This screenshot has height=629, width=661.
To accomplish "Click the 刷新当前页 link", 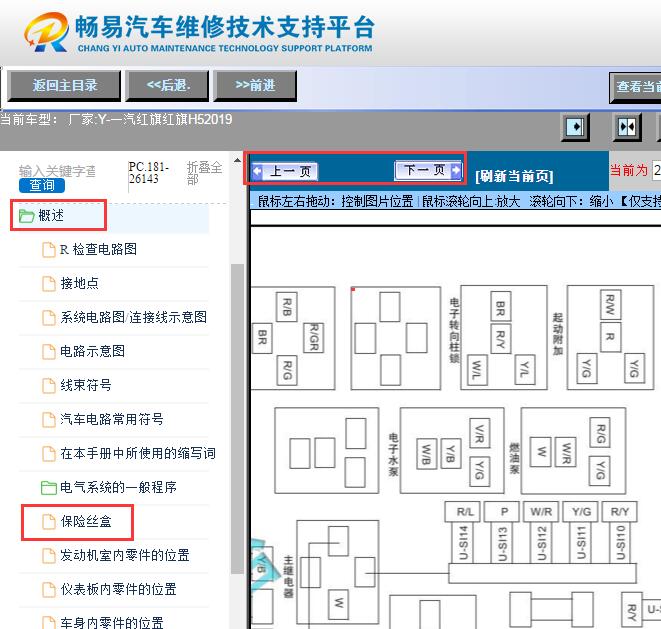I will point(514,176).
